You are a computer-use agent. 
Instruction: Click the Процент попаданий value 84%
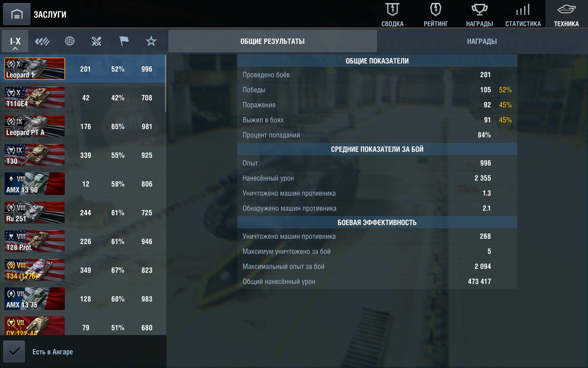point(484,135)
